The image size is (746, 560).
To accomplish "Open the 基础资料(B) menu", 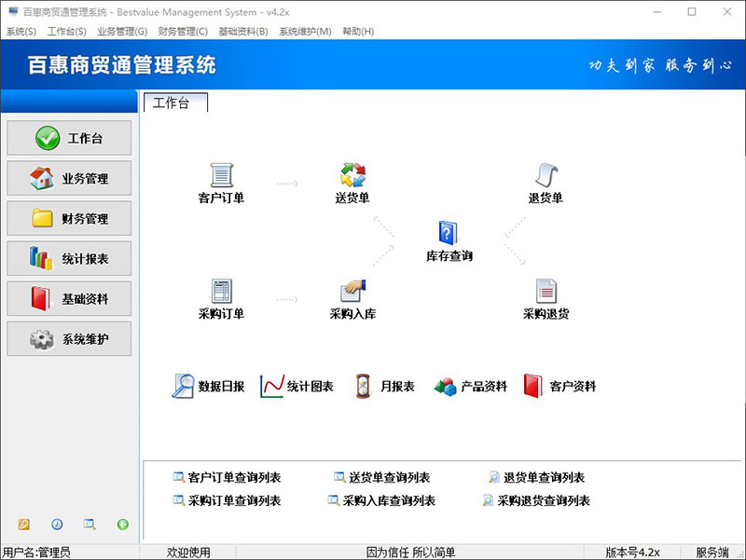I will pyautogui.click(x=243, y=32).
